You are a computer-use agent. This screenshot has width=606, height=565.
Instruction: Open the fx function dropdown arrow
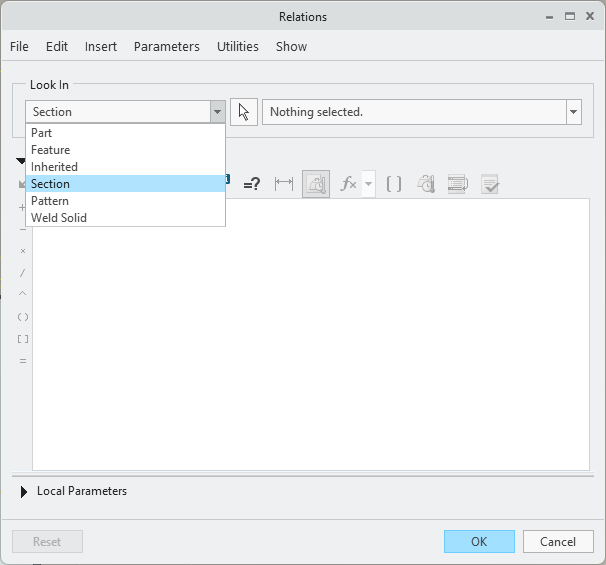pos(368,184)
